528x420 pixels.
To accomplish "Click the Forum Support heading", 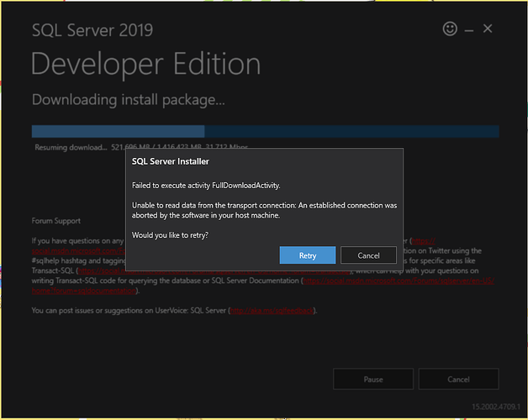I will [56, 221].
